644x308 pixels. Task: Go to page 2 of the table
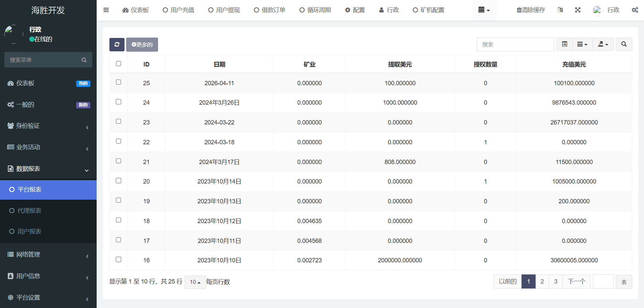(x=542, y=281)
